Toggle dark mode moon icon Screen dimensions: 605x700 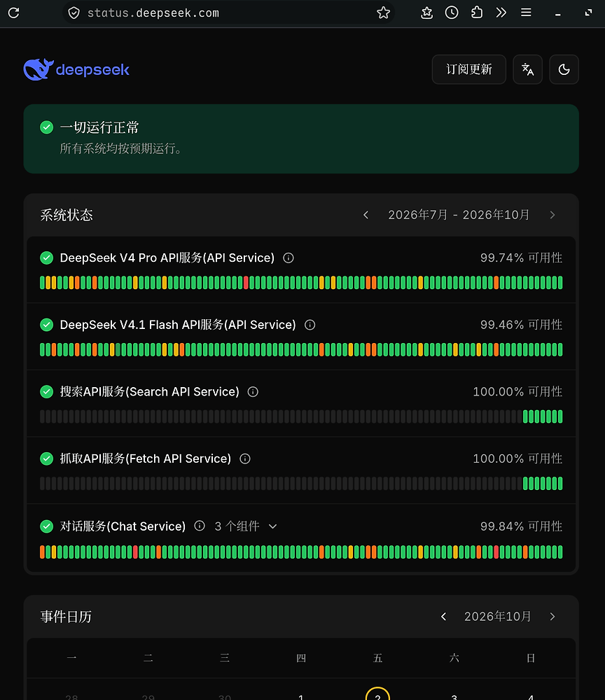[x=564, y=69]
